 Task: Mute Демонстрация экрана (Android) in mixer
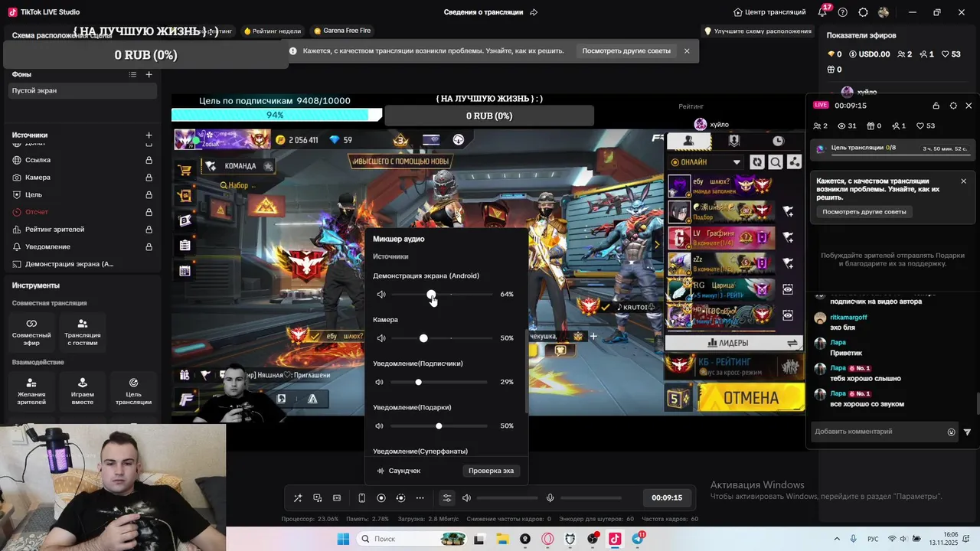pos(381,295)
